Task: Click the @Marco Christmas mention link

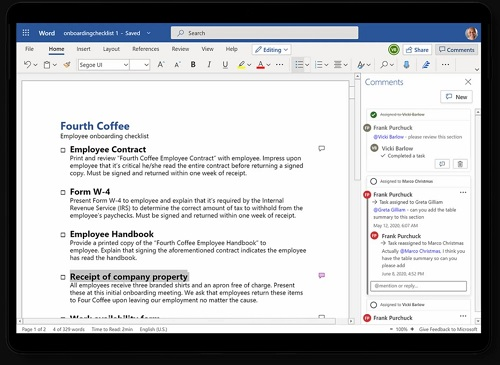Action: pyautogui.click(x=420, y=251)
